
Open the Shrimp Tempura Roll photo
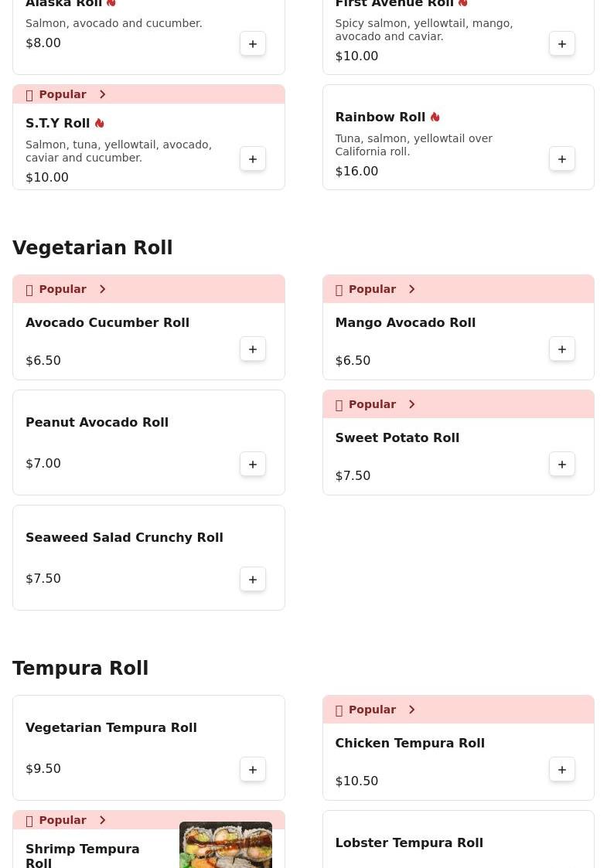(225, 845)
